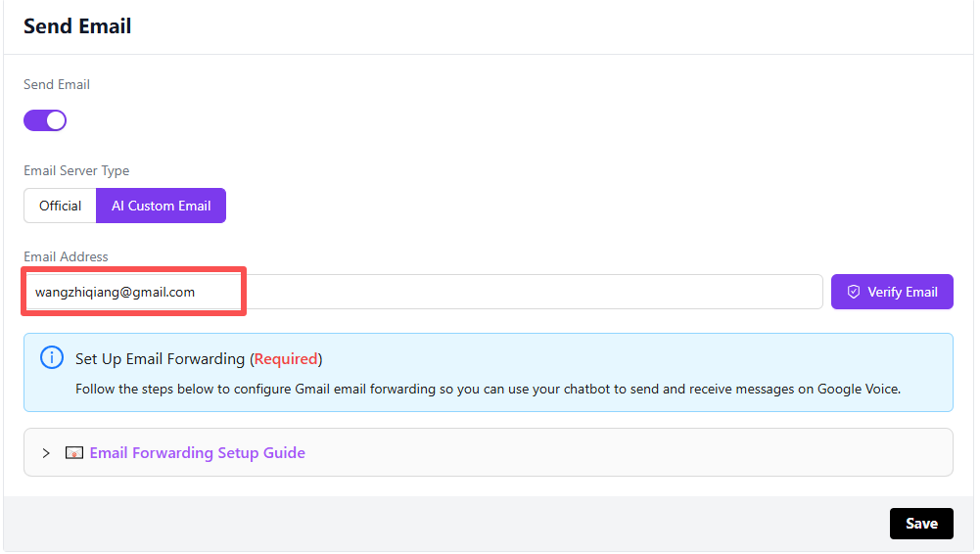Click the Gmail forwarding instructions text
Image resolution: width=980 pixels, height=554 pixels.
[x=488, y=389]
